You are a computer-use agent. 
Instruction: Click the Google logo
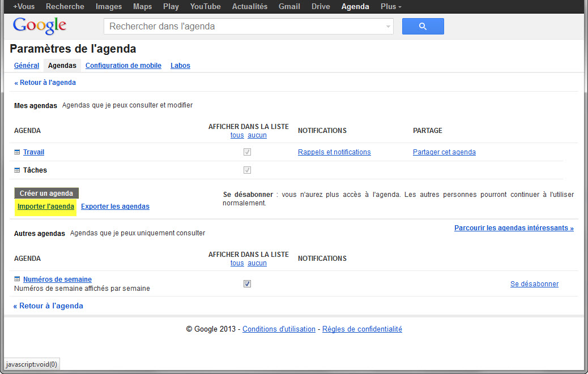tap(40, 26)
